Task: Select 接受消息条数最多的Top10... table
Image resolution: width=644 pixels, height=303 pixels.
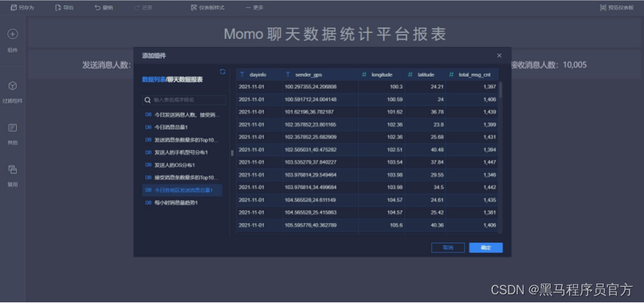Action: point(182,177)
